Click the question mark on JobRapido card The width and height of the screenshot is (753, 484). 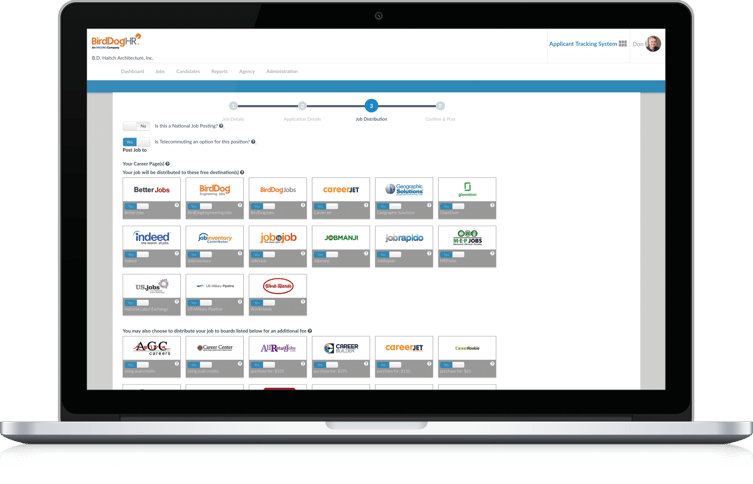[429, 253]
